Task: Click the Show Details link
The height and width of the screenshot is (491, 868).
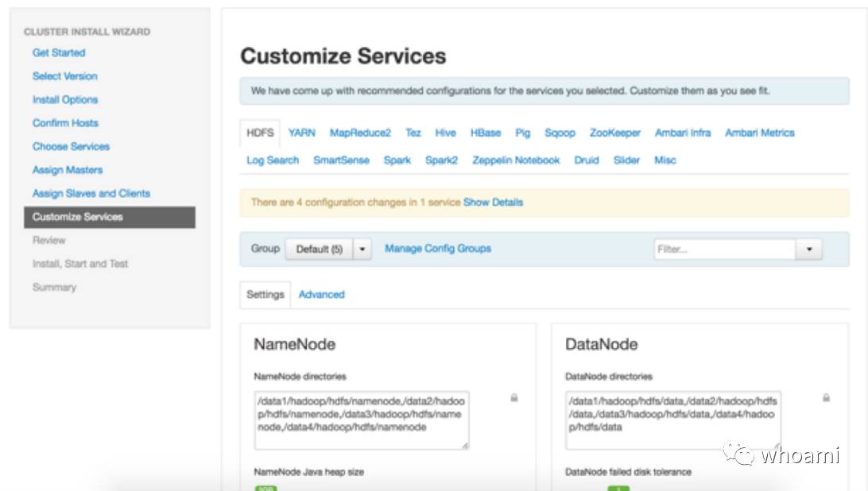Action: tap(493, 203)
